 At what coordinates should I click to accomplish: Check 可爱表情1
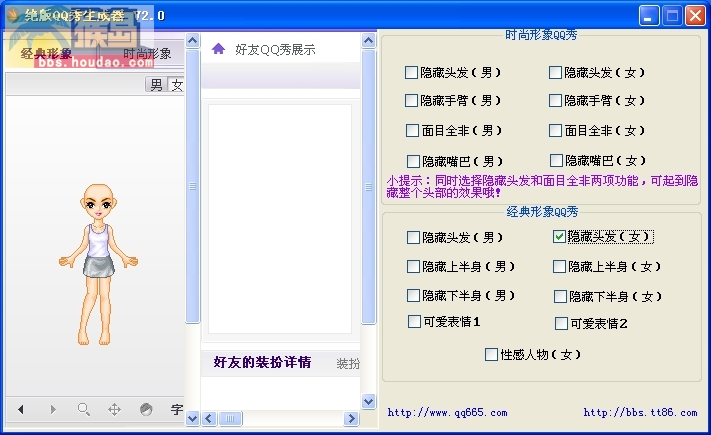pos(414,322)
